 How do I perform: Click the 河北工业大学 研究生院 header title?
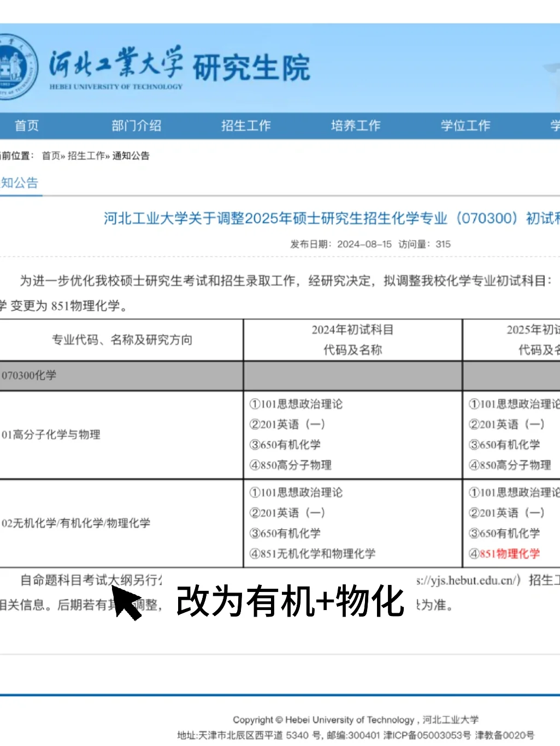[x=180, y=67]
